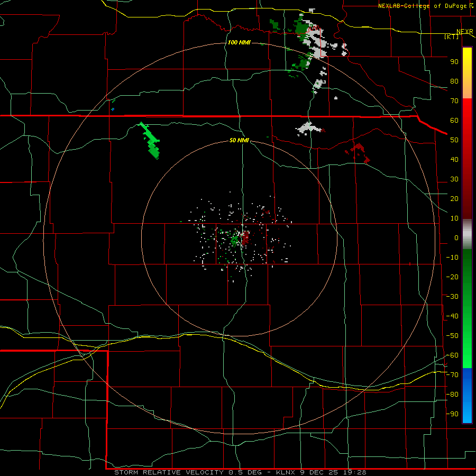Click the positive 20 velocity scale label
This screenshot has height=476, width=476.
(454, 199)
